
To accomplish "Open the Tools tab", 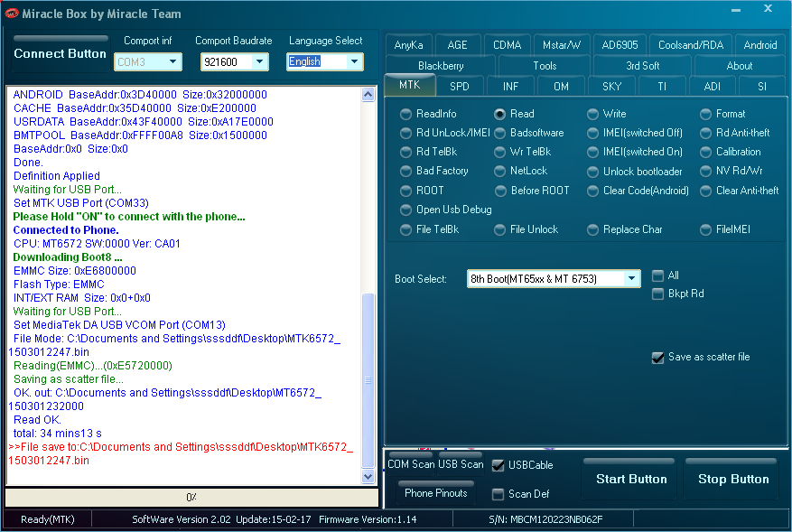I will (545, 66).
